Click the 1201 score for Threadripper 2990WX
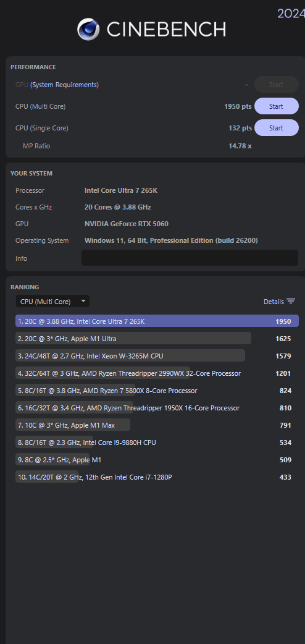Viewport: 305px width, 644px height. click(x=283, y=373)
